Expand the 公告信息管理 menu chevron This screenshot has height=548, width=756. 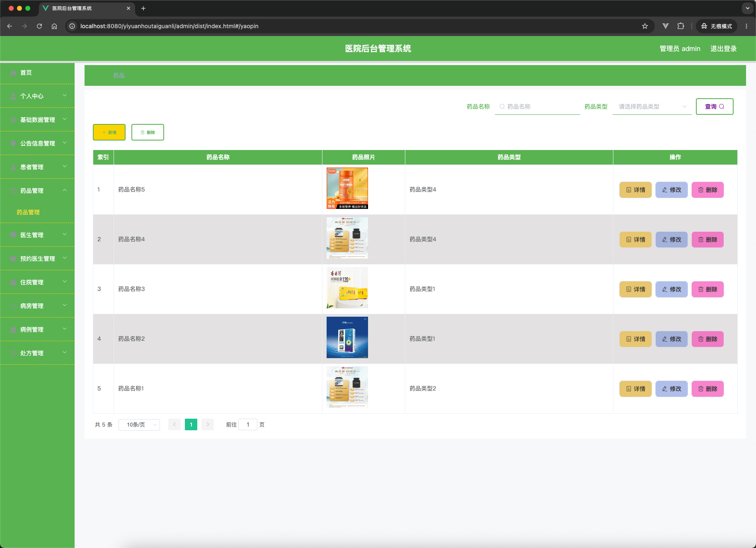[x=65, y=143]
